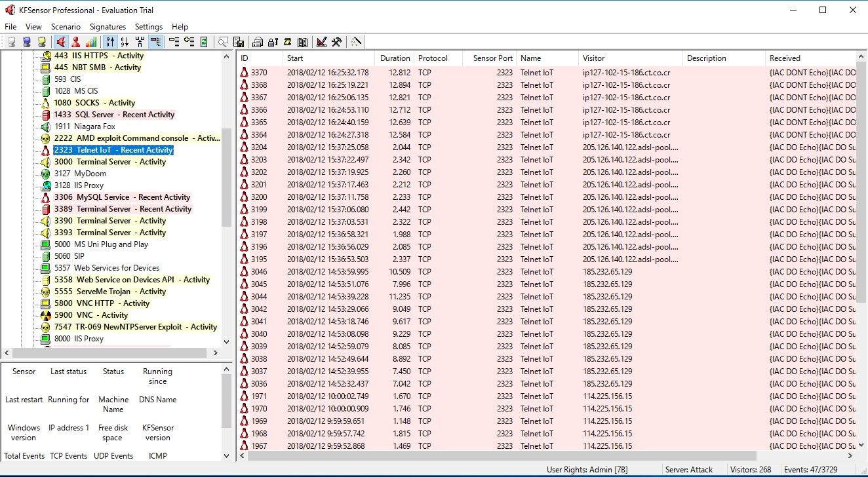
Task: Select the 5900 VNC tree item
Action: click(91, 315)
